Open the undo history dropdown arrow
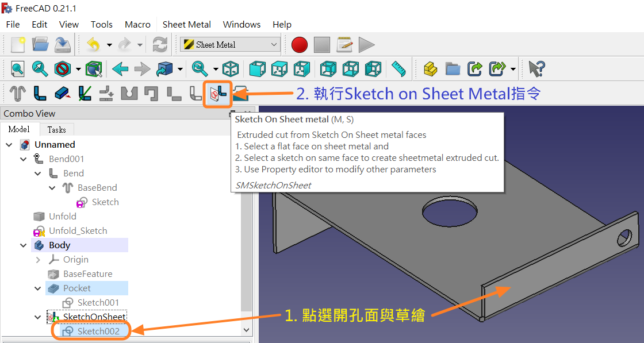 coord(109,45)
